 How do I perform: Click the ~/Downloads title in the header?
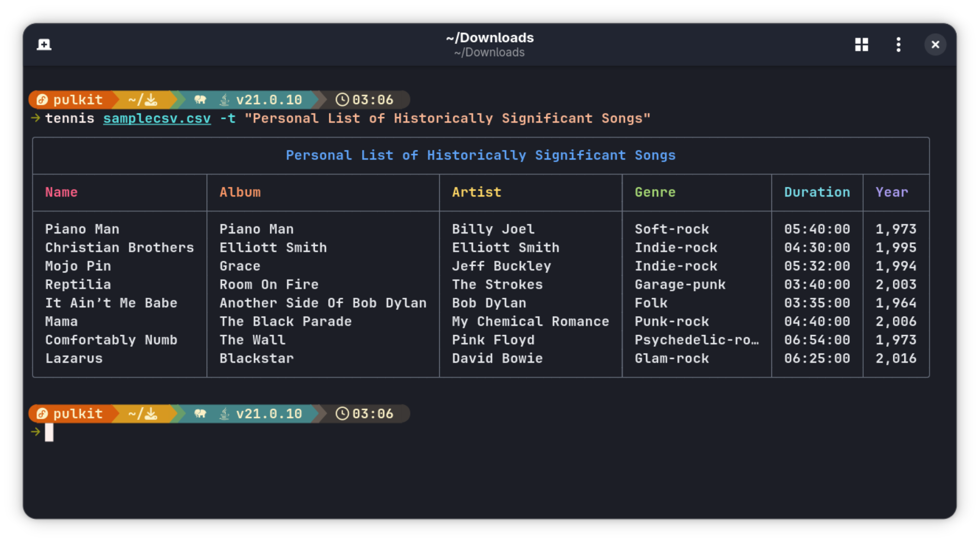tap(490, 38)
